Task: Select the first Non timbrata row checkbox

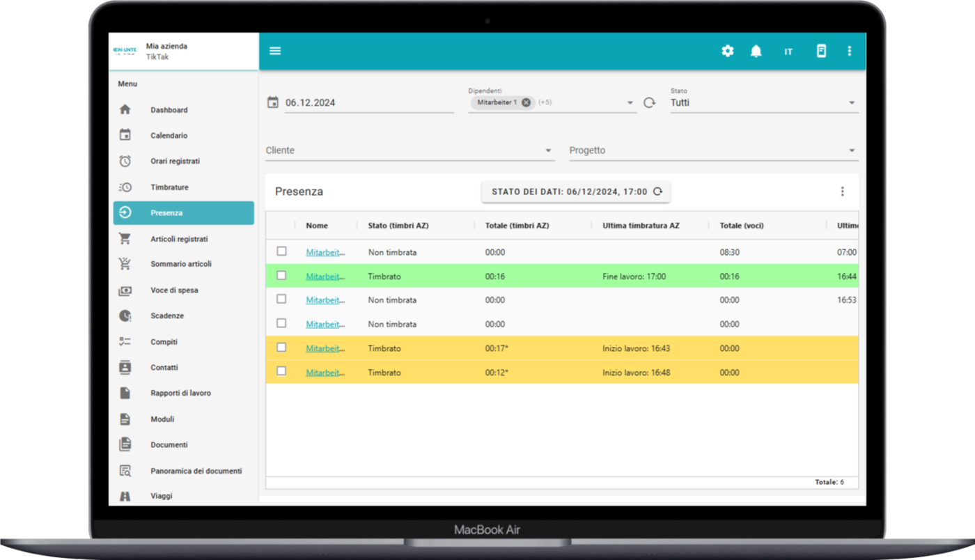Action: coord(281,251)
